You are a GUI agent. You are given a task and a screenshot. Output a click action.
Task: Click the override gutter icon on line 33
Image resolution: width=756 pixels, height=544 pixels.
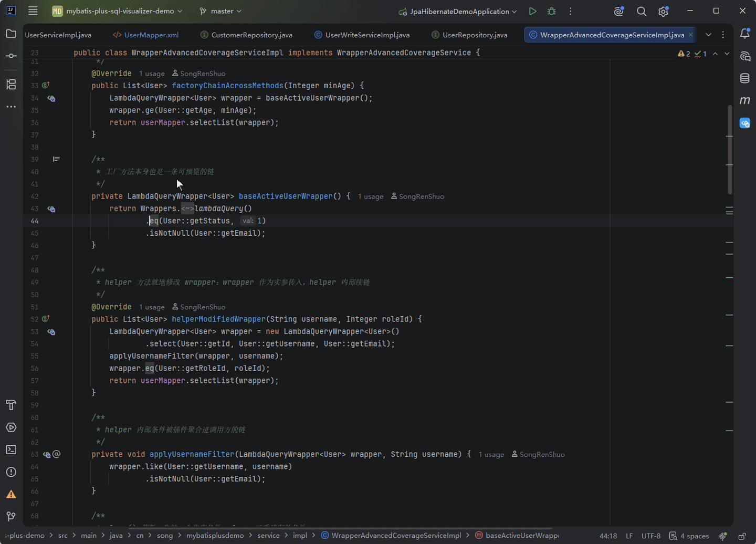click(46, 86)
